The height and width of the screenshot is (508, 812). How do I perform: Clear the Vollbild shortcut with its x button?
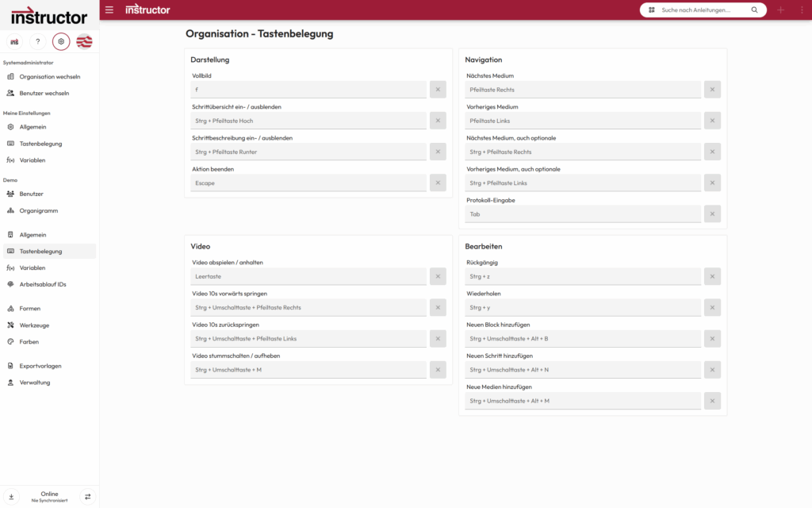tap(438, 89)
